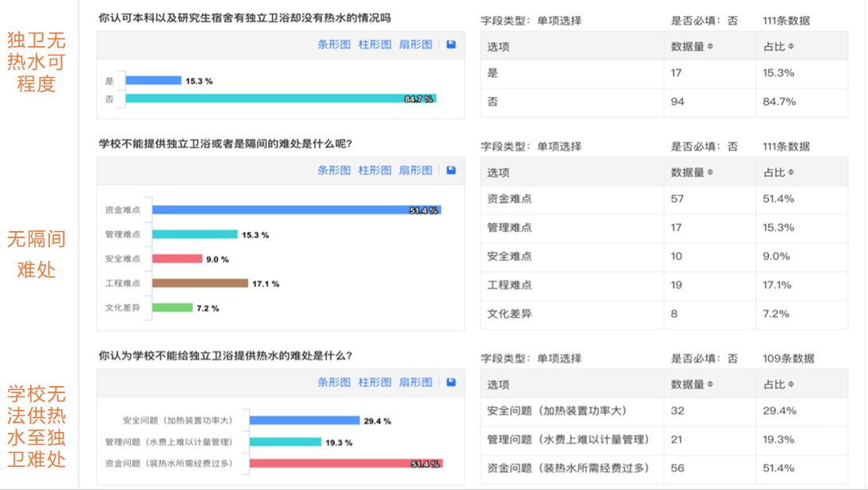This screenshot has height=490, width=868.
Task: Open 柱形图 view for the 难处 chart
Action: 374,169
